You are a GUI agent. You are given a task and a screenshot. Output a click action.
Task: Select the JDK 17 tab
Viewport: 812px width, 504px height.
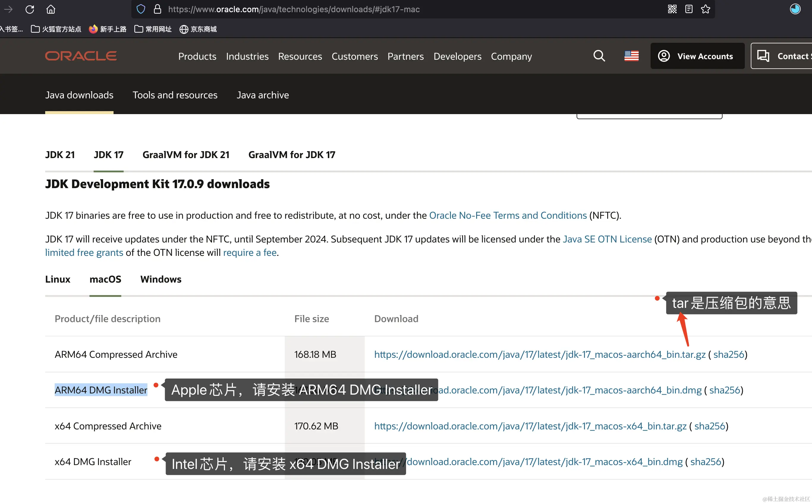coord(109,155)
